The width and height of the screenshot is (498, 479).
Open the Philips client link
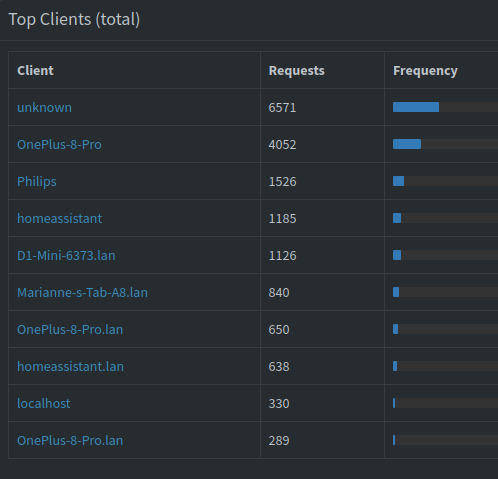tap(37, 182)
